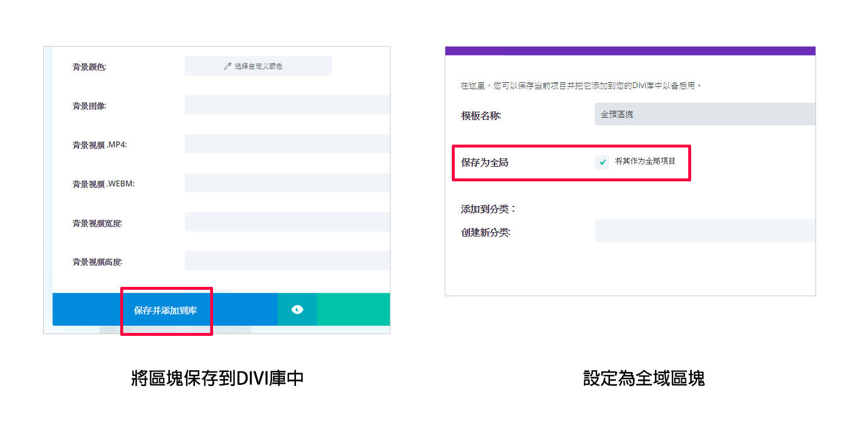Click the 背景视频宽度 input field
Image resolution: width=868 pixels, height=421 pixels.
(x=287, y=222)
